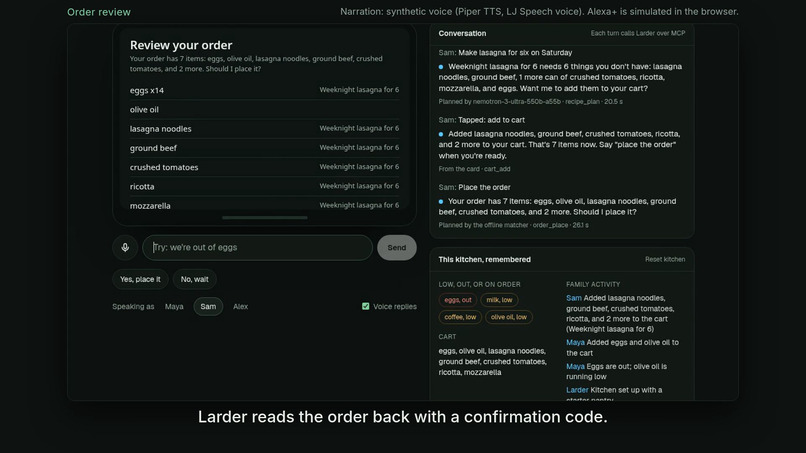Select Sam as the speaker

coord(208,306)
